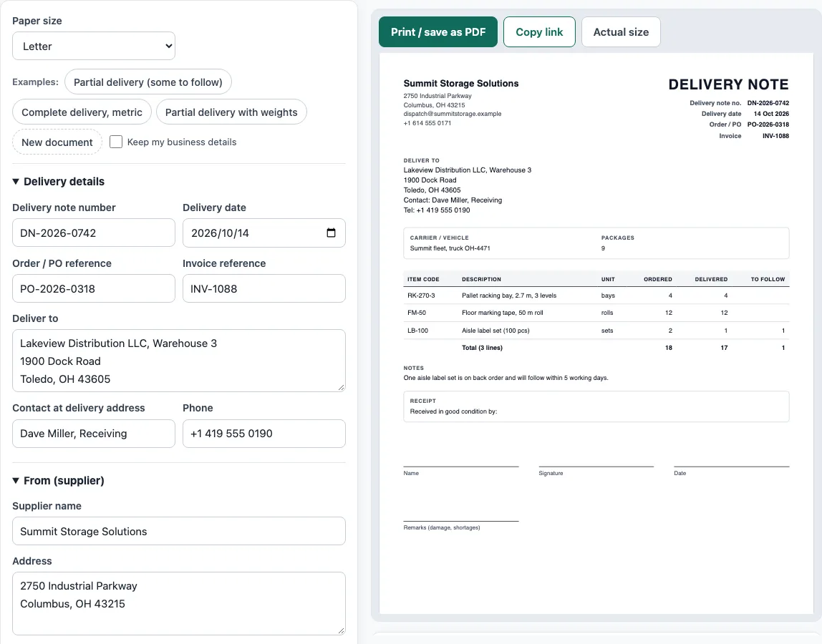Click 14 Oct 2026 delivery date in preview

tap(771, 114)
